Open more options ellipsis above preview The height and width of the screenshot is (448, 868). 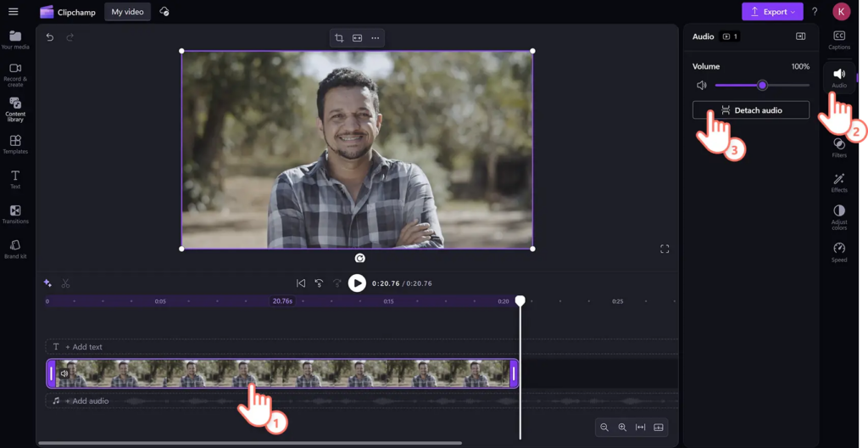[x=376, y=38]
